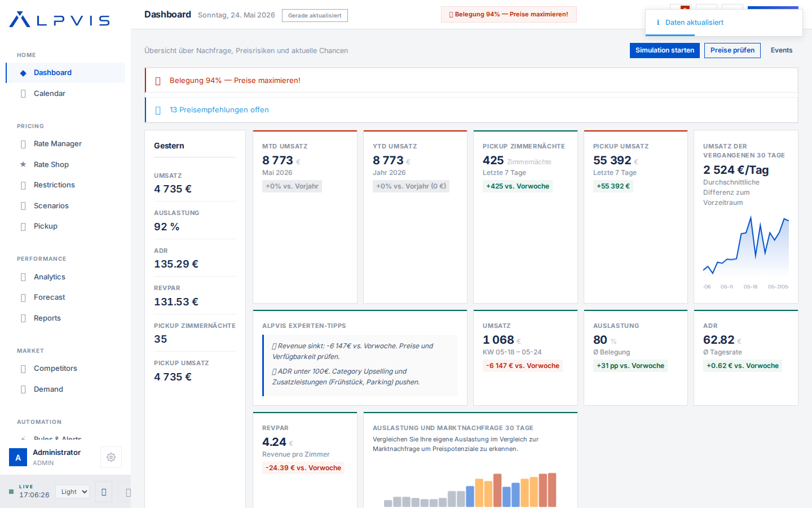Click the Scenarios sidebar icon

(23, 206)
